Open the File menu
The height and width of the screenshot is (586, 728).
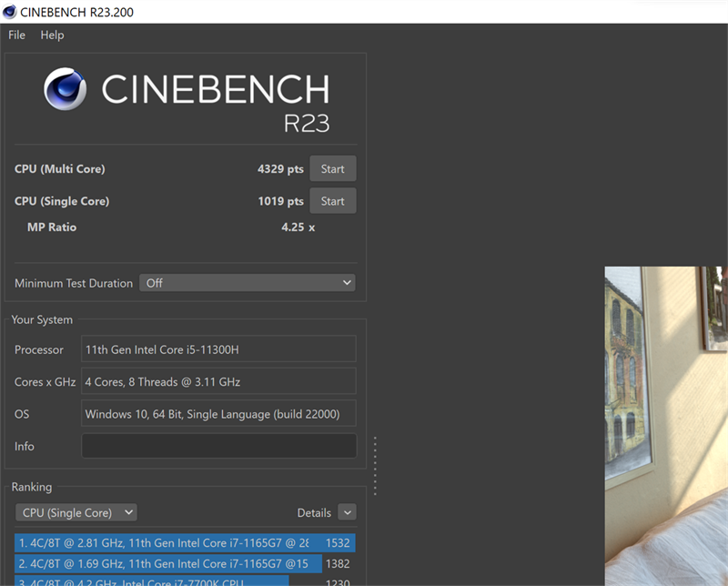tap(15, 35)
